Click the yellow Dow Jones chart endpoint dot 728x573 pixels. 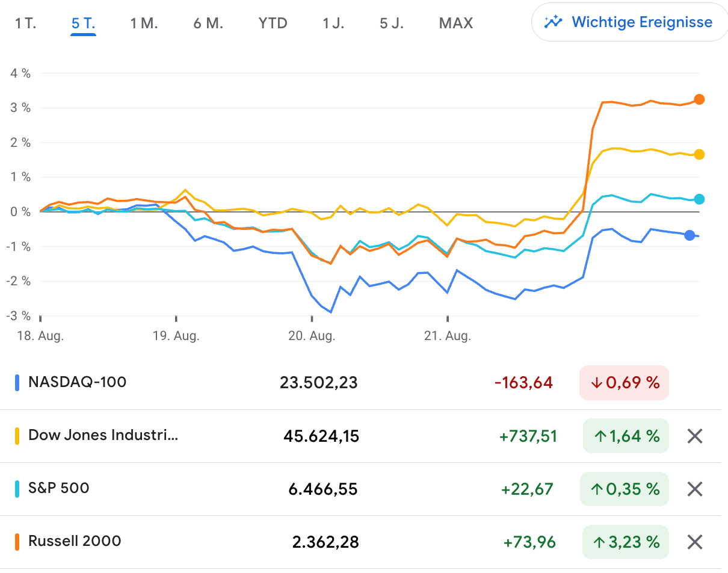coord(699,155)
